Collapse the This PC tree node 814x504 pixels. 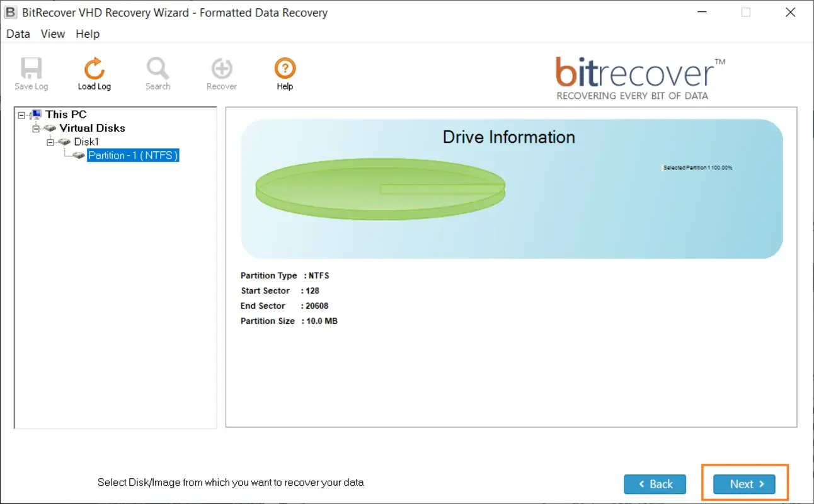22,115
